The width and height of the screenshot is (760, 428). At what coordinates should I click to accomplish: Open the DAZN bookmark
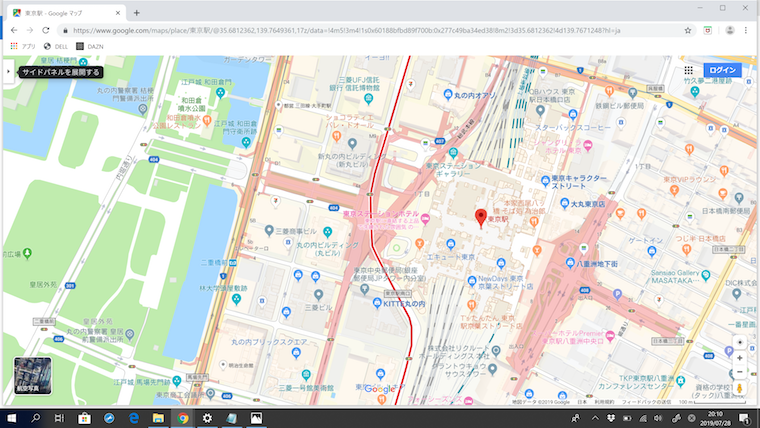[x=90, y=47]
